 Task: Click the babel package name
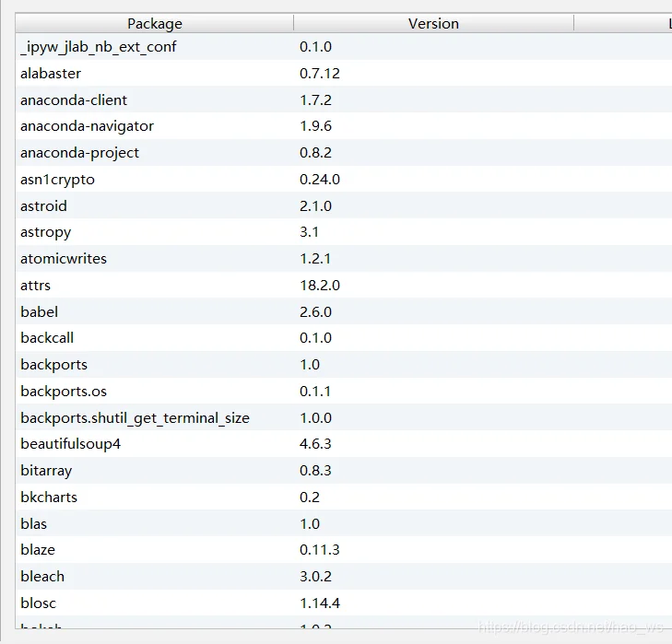pos(39,312)
